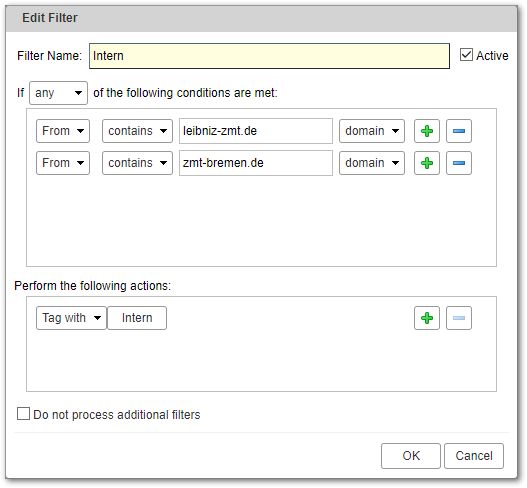Cancel editing the filter

[x=474, y=456]
